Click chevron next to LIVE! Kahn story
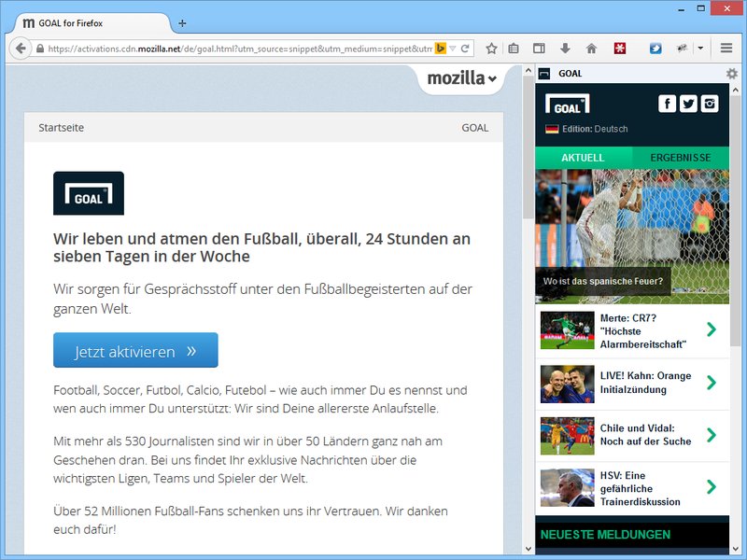747x560 pixels. click(712, 383)
